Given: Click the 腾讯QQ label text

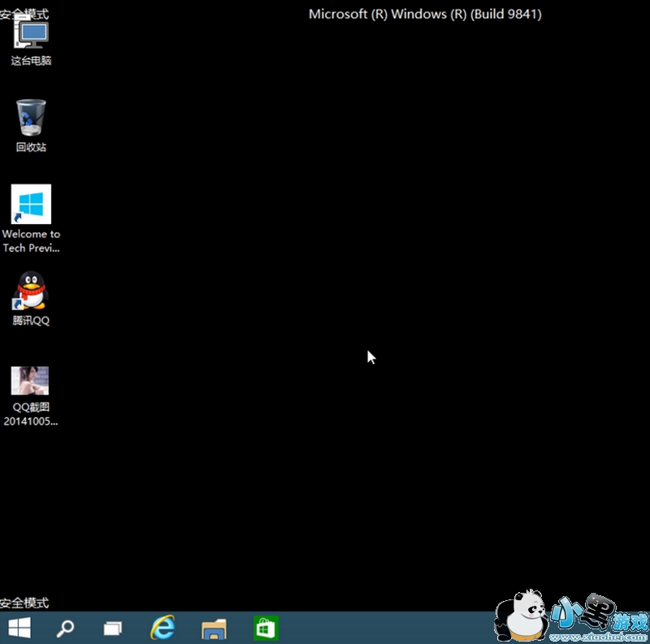Looking at the screenshot, I should pos(31,321).
